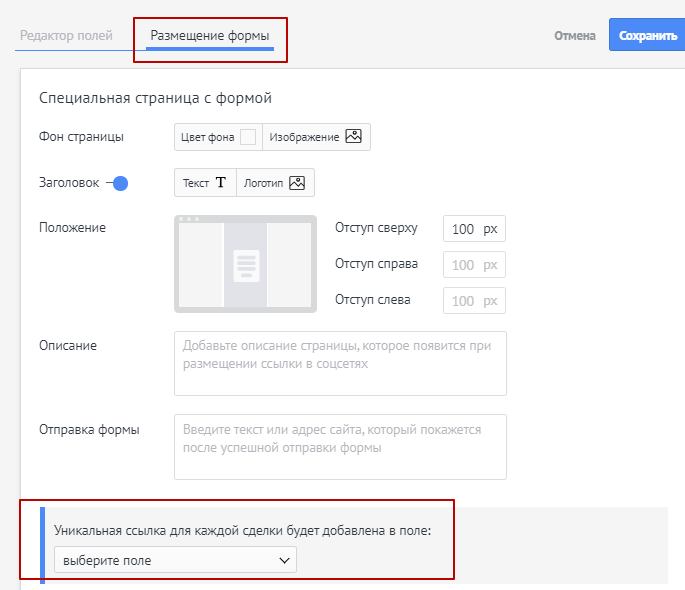Open the Цвет фона color swatch

click(248, 137)
